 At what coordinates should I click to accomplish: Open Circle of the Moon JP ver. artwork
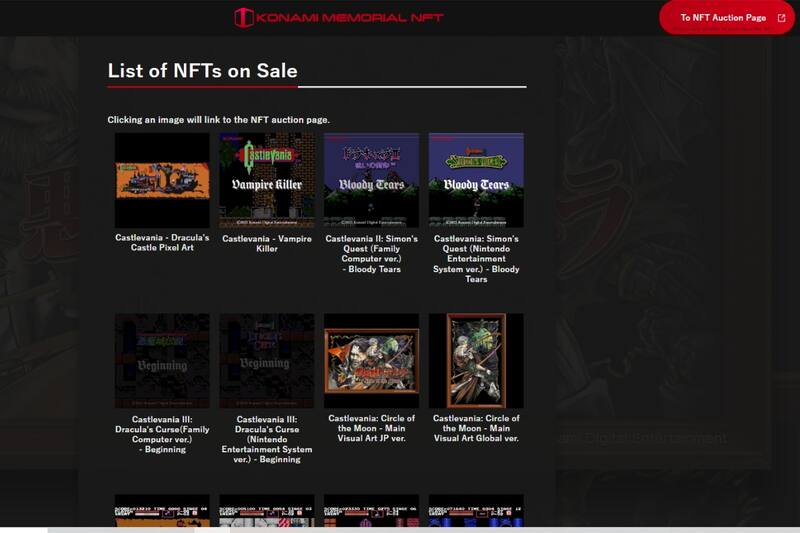coord(371,361)
